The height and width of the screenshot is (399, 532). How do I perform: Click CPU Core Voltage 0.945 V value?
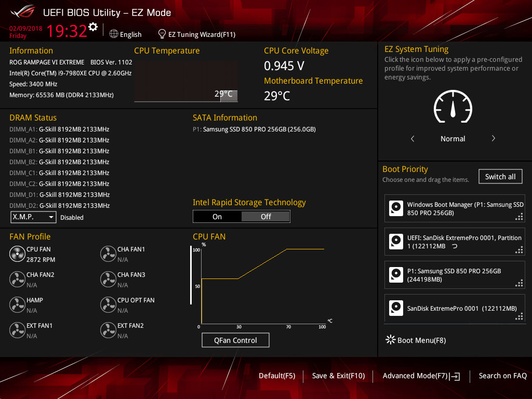[284, 66]
